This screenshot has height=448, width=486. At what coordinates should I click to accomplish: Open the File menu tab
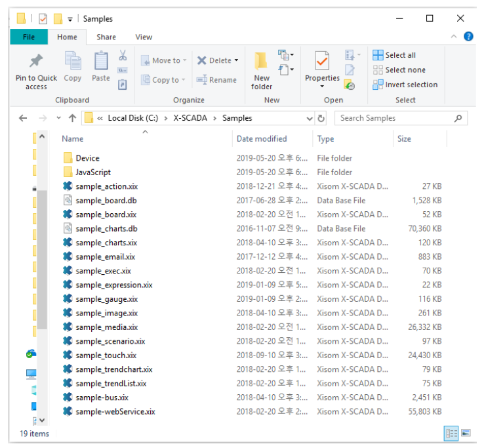coord(29,37)
